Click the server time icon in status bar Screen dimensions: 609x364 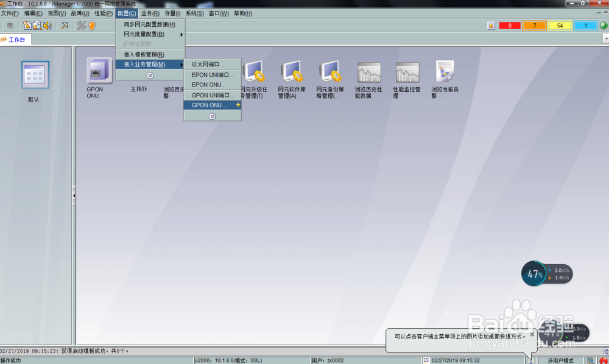coord(426,360)
